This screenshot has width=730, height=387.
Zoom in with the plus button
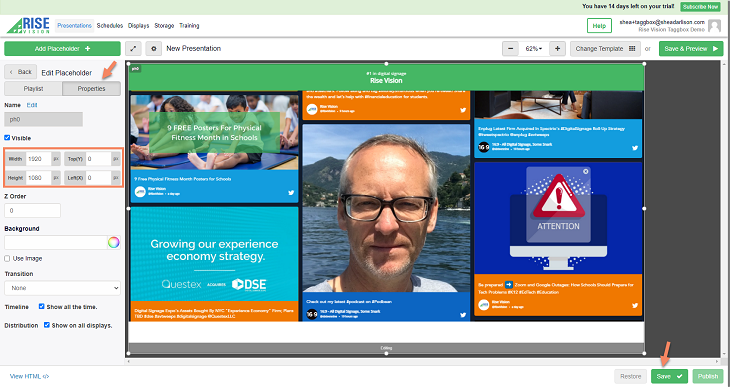(x=558, y=48)
